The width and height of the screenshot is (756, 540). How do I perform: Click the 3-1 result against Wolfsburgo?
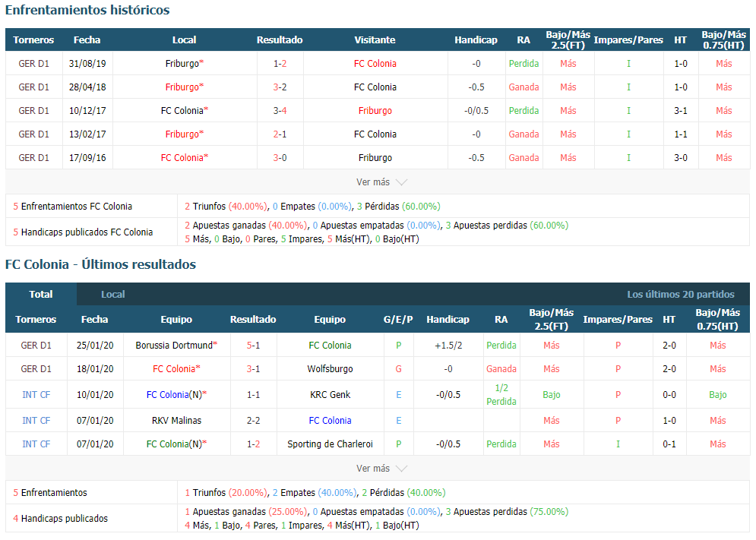coord(254,369)
